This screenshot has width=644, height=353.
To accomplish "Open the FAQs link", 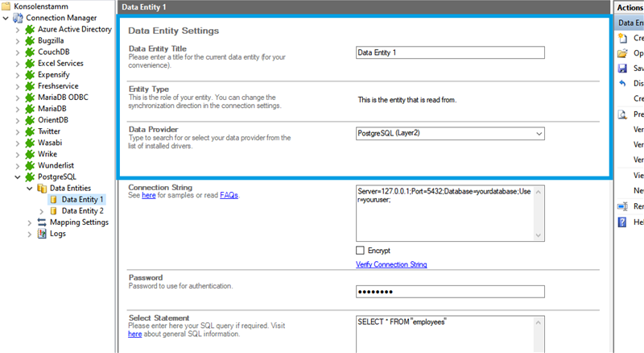I will [229, 195].
